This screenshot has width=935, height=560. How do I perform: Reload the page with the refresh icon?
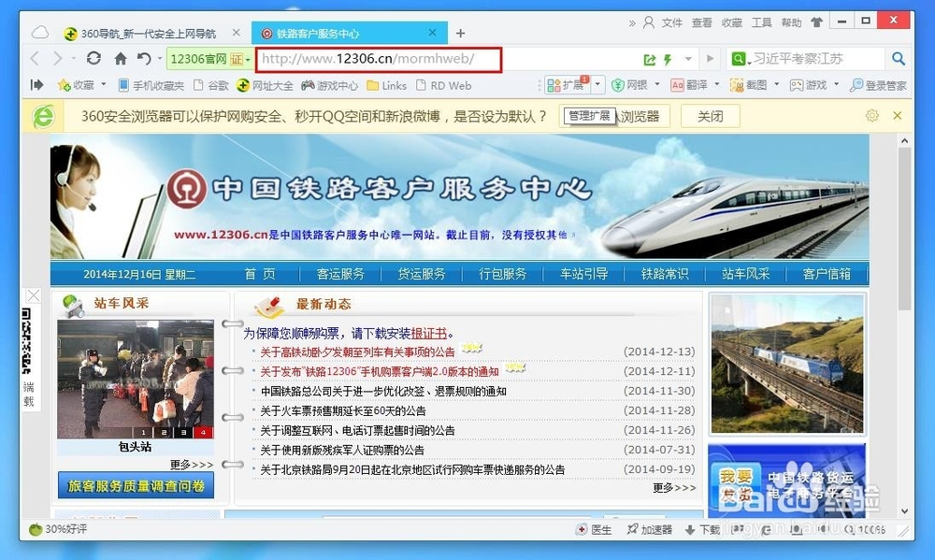click(93, 59)
